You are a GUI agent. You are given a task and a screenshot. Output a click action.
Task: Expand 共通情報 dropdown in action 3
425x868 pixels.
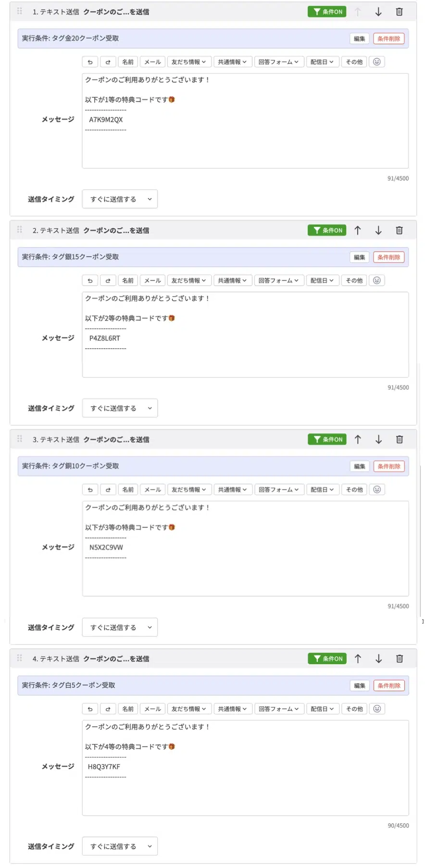tap(232, 490)
